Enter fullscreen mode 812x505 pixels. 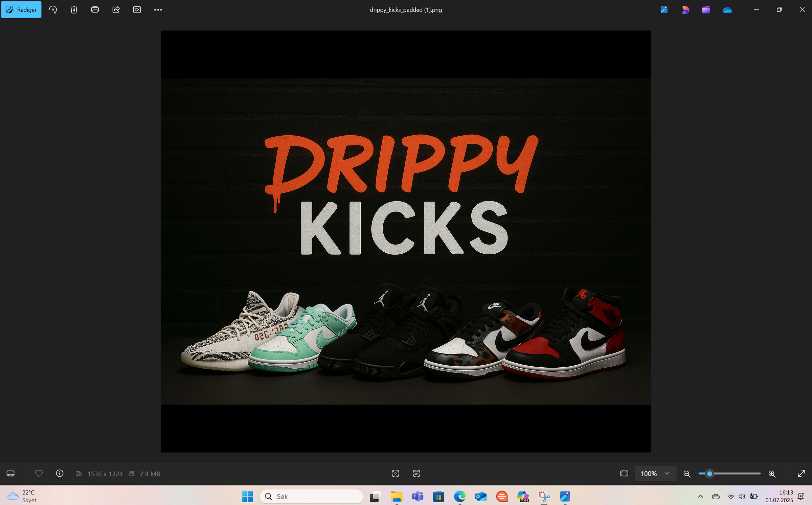click(802, 474)
